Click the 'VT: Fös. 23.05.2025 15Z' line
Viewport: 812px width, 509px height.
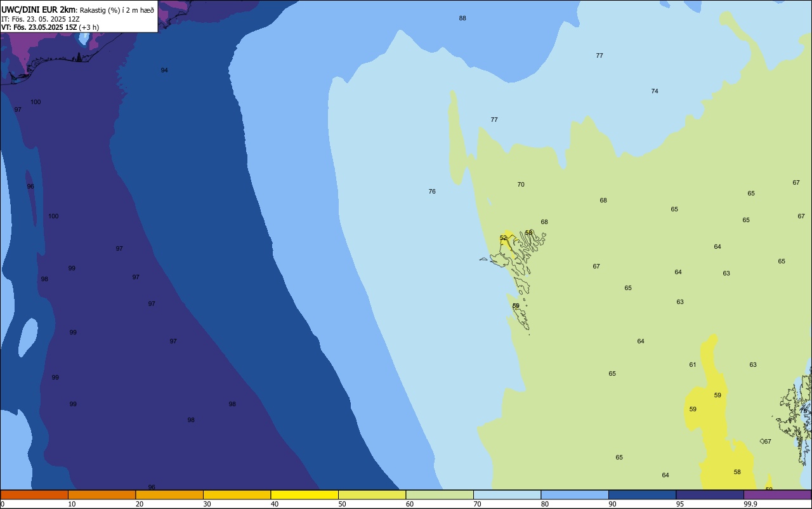point(39,27)
